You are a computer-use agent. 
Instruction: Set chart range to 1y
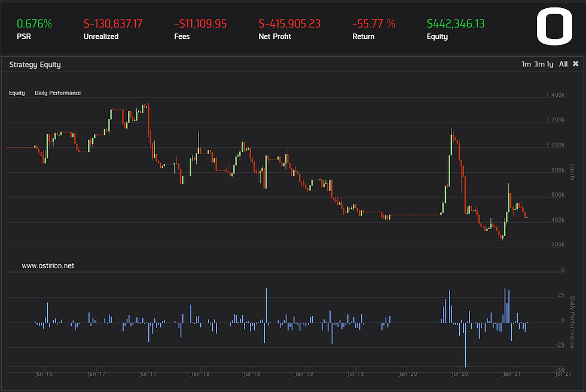(550, 64)
